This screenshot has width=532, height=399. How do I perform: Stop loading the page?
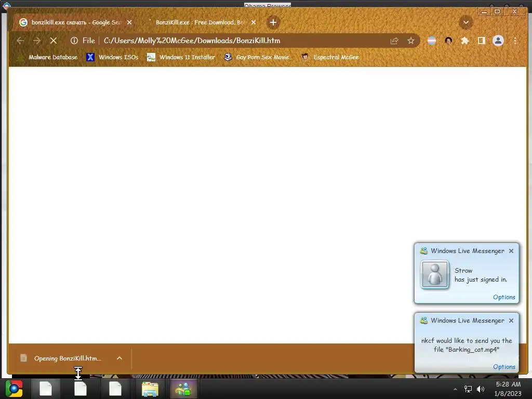[54, 41]
